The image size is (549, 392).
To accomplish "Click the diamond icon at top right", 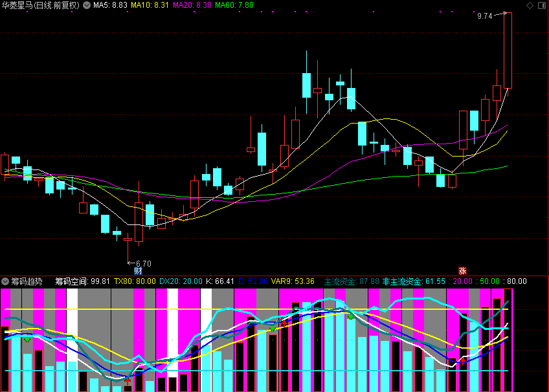I will tap(530, 5).
